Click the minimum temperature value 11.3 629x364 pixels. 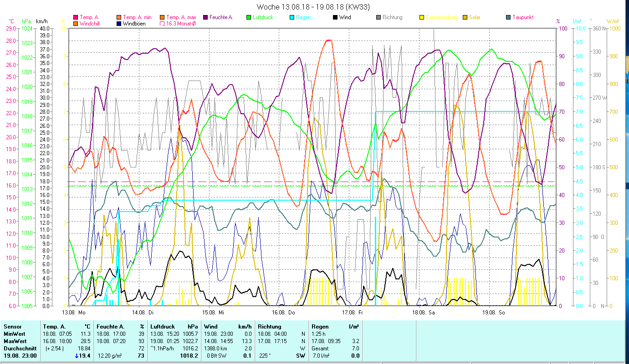[86, 334]
